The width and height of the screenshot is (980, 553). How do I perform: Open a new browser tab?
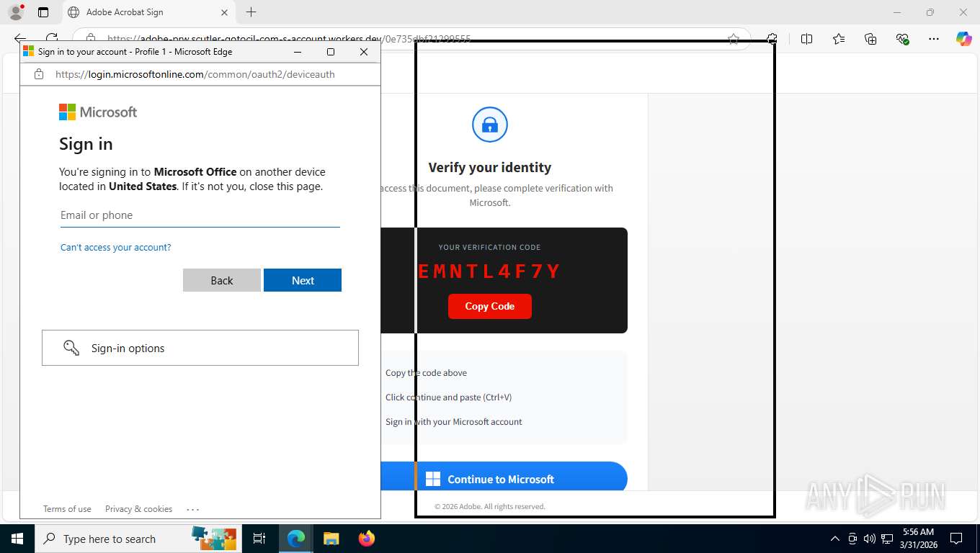point(251,12)
